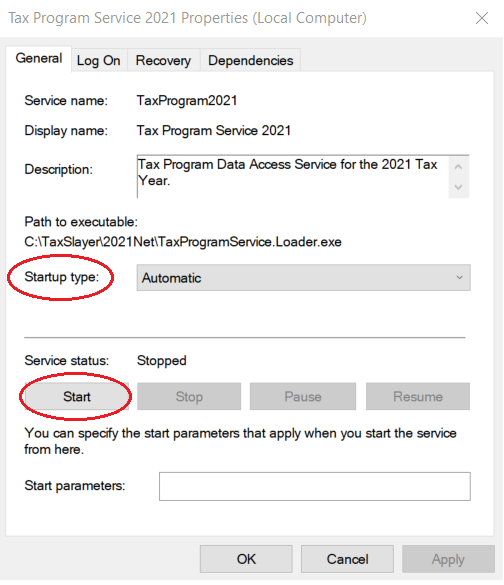This screenshot has height=585, width=504.
Task: Confirm with the OK button
Action: pos(246,559)
